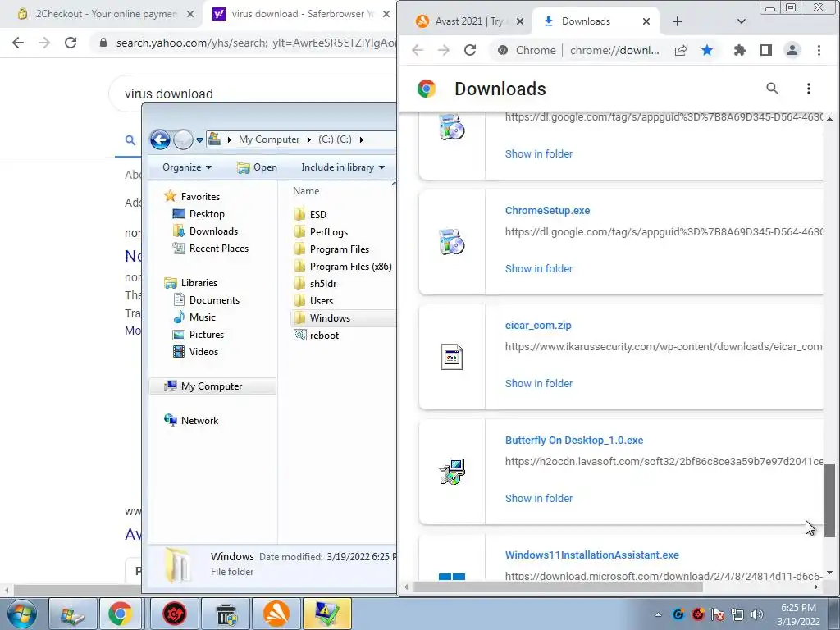Select My Computer in navigation pane
The image size is (840, 630).
coord(212,387)
